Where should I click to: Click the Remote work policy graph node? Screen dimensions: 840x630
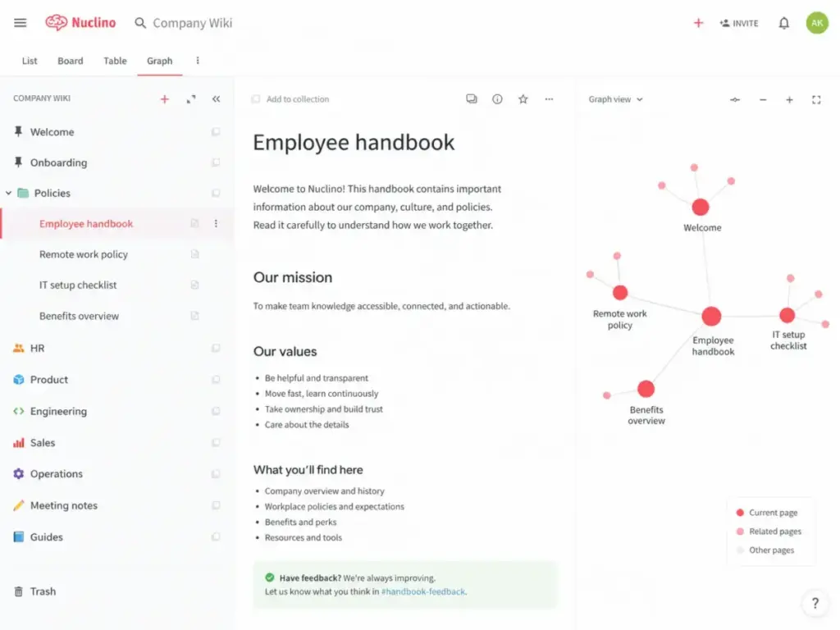tap(620, 293)
